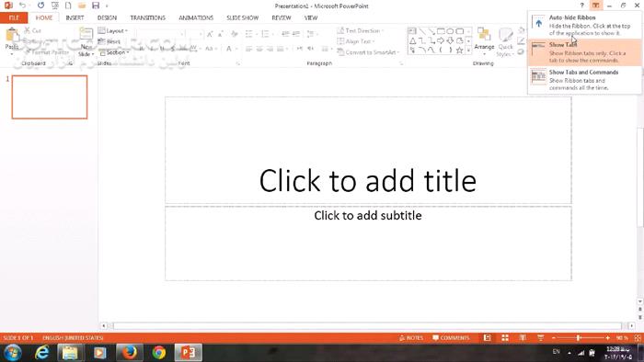The width and height of the screenshot is (644, 362).
Task: Open the Section dropdown
Action: coord(115,52)
